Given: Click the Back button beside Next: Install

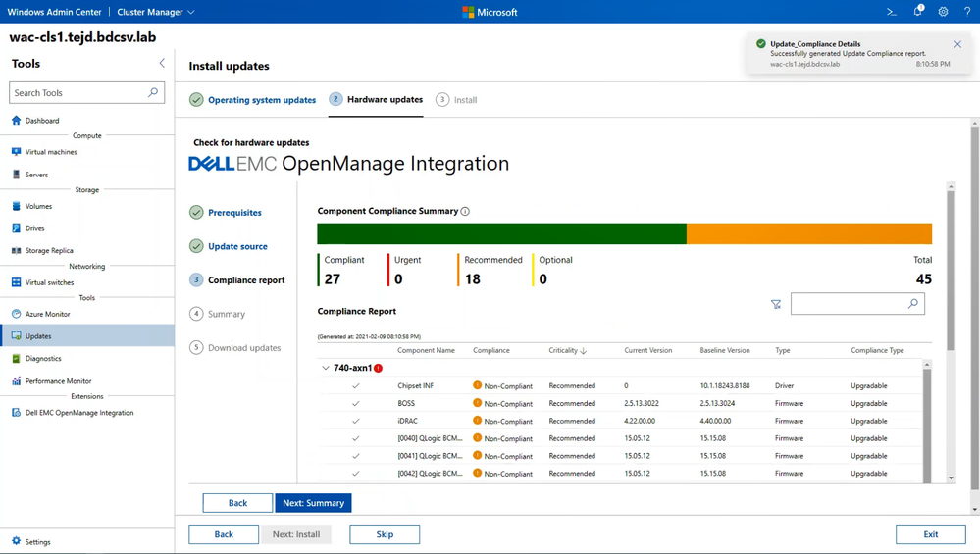Looking at the screenshot, I should click(224, 534).
